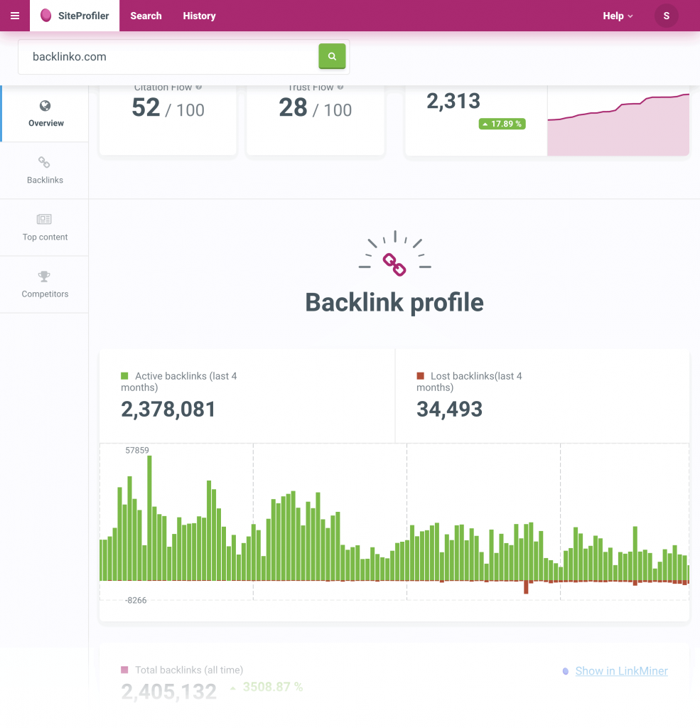The width and height of the screenshot is (700, 728).
Task: Expand the Help dropdown
Action: pos(617,16)
